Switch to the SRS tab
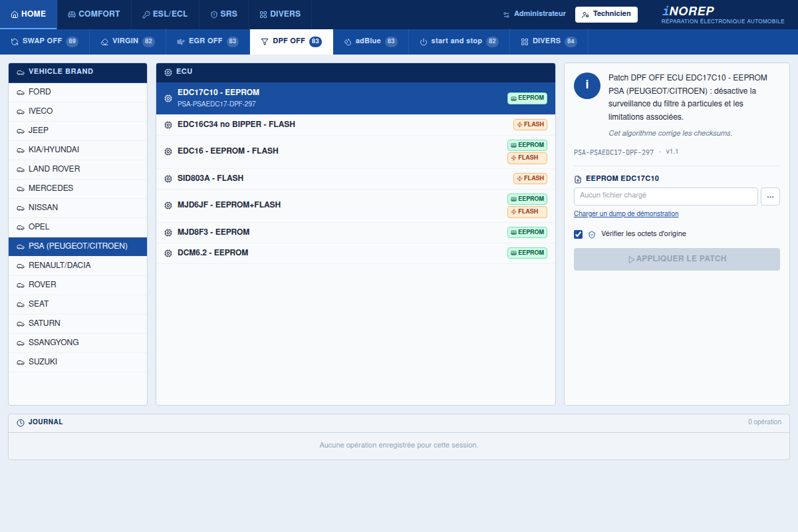 [x=223, y=14]
